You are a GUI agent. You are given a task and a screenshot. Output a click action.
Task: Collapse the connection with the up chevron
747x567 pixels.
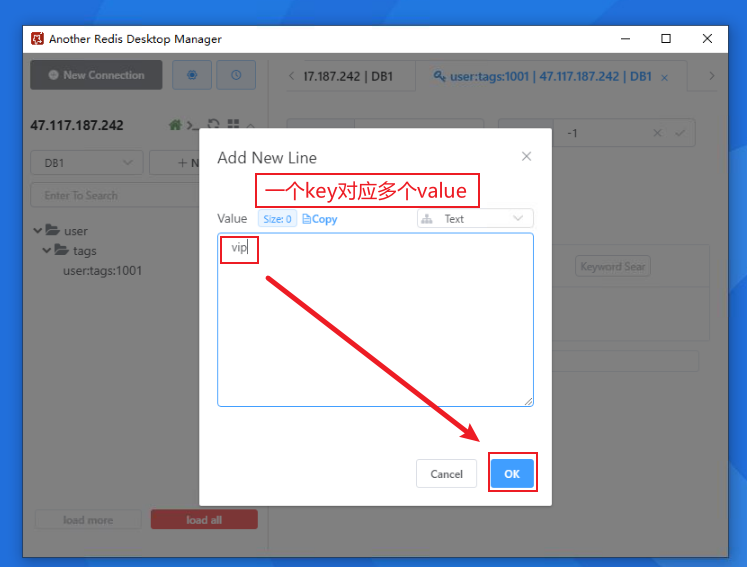[x=251, y=125]
